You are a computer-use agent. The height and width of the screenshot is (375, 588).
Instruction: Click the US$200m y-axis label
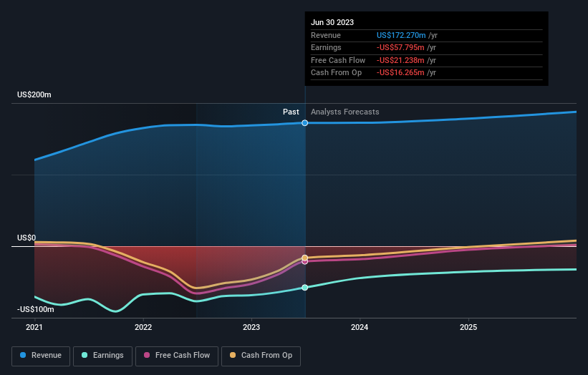coord(34,94)
